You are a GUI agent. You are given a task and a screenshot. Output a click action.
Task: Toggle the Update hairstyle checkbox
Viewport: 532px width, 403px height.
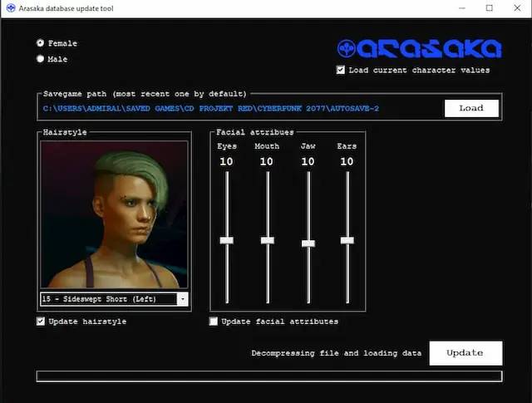(41, 322)
